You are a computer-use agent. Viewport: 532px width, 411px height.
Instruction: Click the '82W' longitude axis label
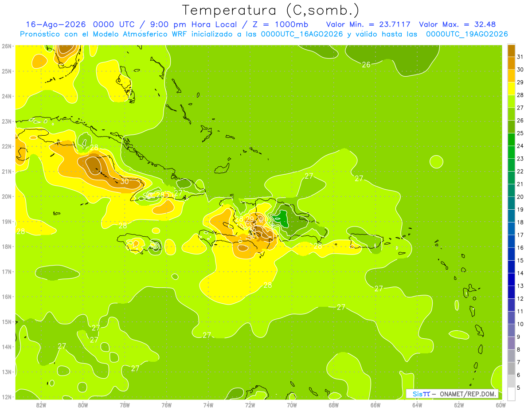point(41,405)
